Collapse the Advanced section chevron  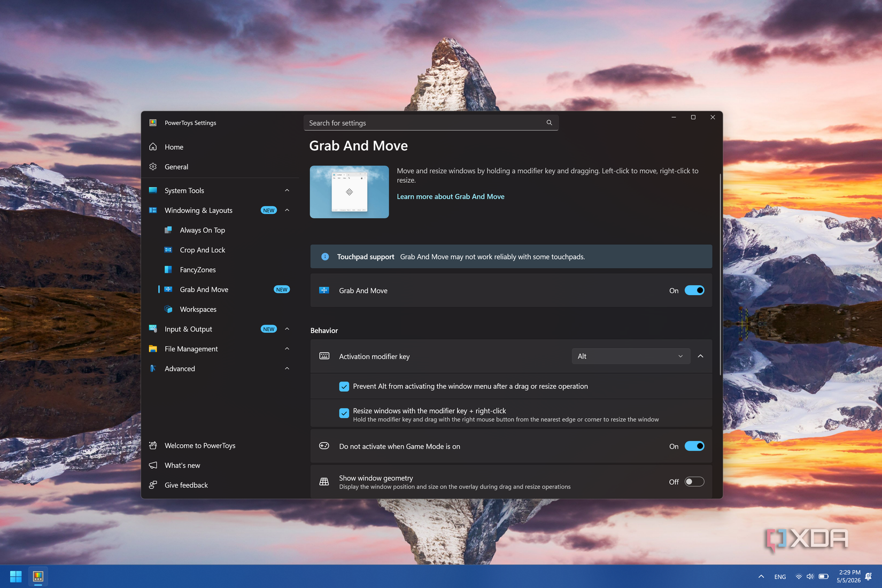[287, 368]
